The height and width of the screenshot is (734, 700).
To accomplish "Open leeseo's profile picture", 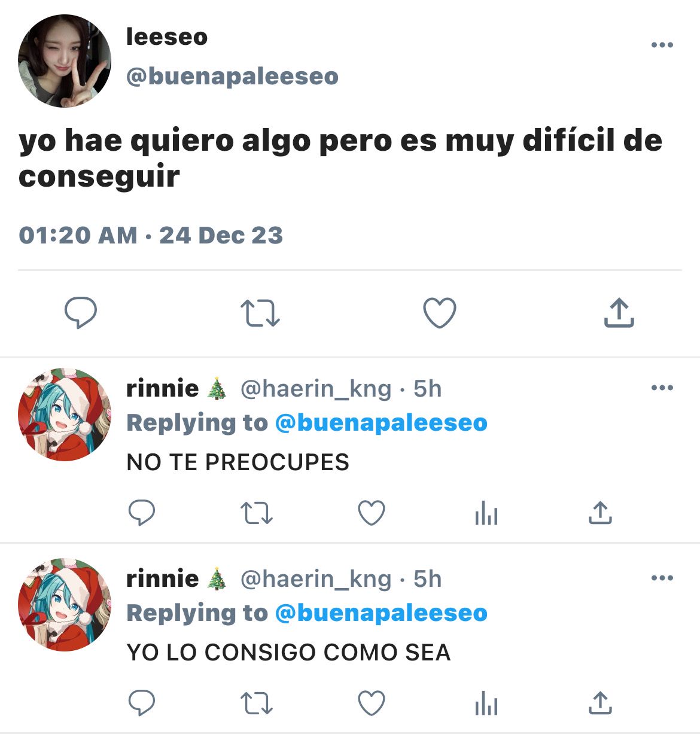I will click(65, 61).
